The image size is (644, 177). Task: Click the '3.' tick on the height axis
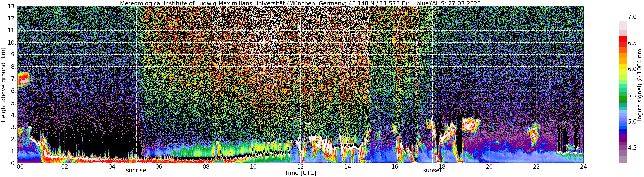(13, 127)
